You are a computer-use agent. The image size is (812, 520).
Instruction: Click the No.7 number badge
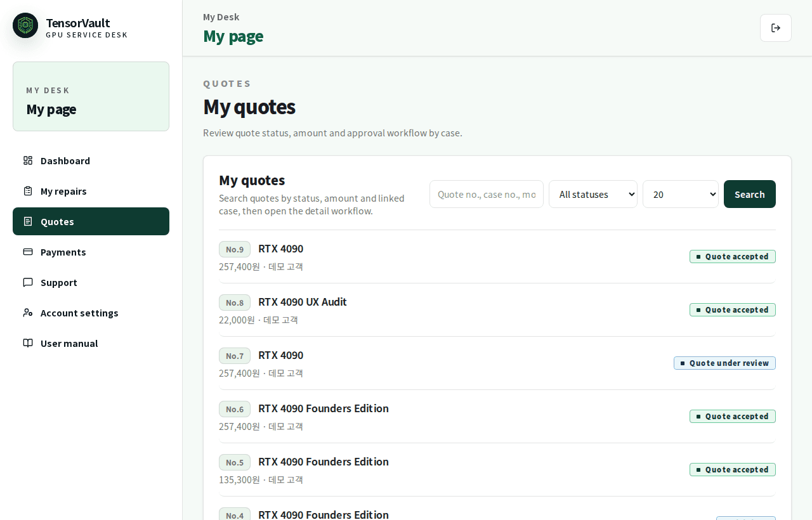(x=235, y=356)
